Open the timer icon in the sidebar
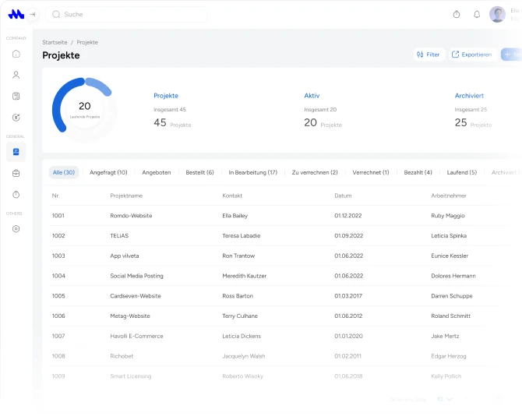 click(x=16, y=194)
